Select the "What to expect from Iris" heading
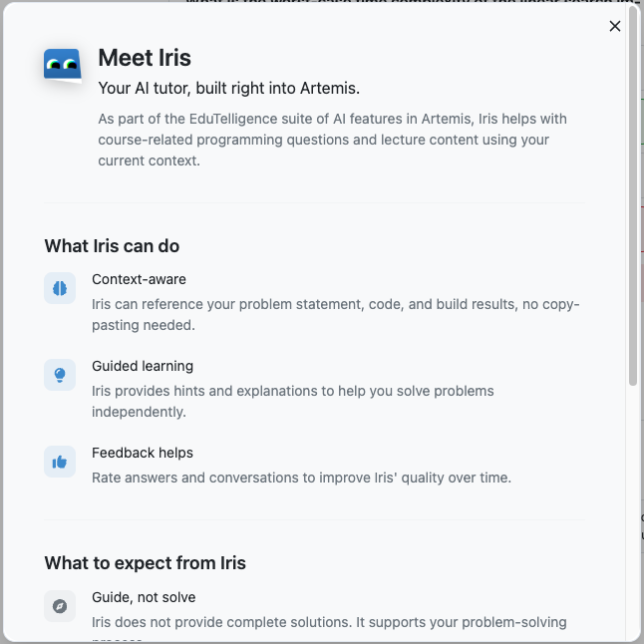This screenshot has height=644, width=644. (145, 563)
